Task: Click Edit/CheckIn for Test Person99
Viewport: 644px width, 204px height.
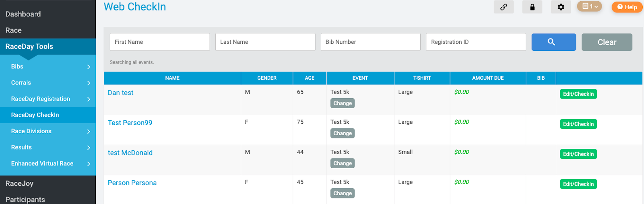Action: click(578, 124)
